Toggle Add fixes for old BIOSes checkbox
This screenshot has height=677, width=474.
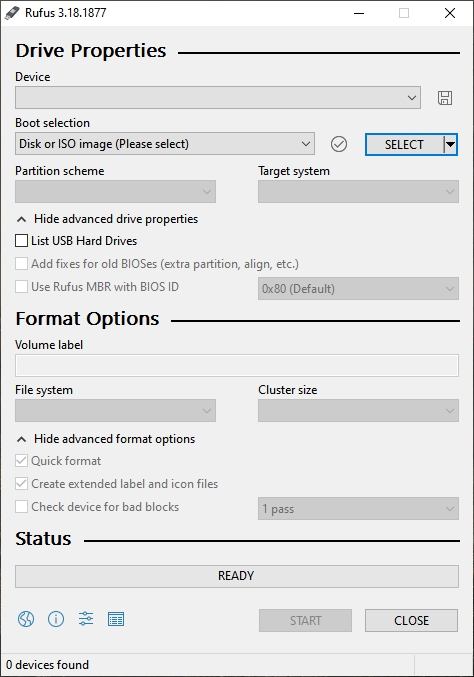(21, 263)
